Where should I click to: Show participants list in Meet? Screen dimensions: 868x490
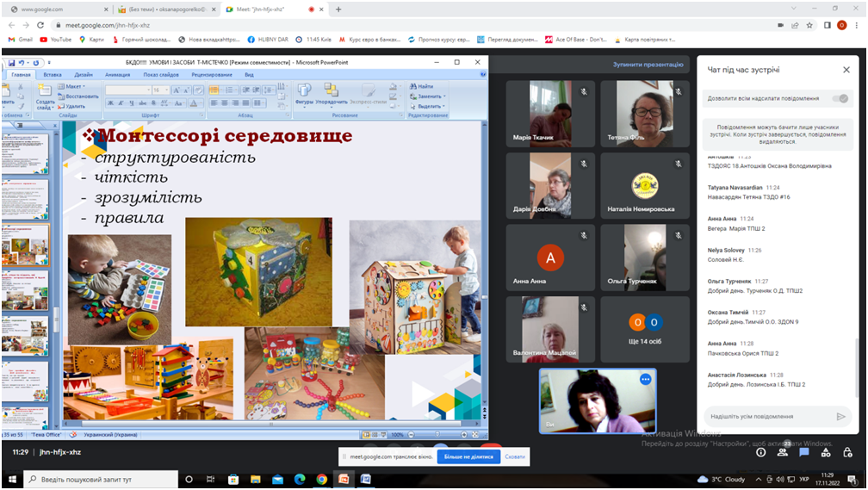click(782, 452)
